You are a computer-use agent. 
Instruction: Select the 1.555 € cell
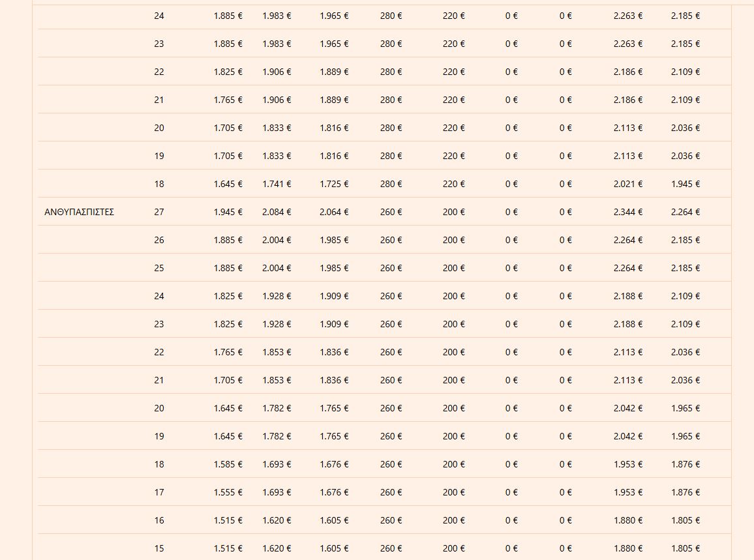tap(228, 492)
